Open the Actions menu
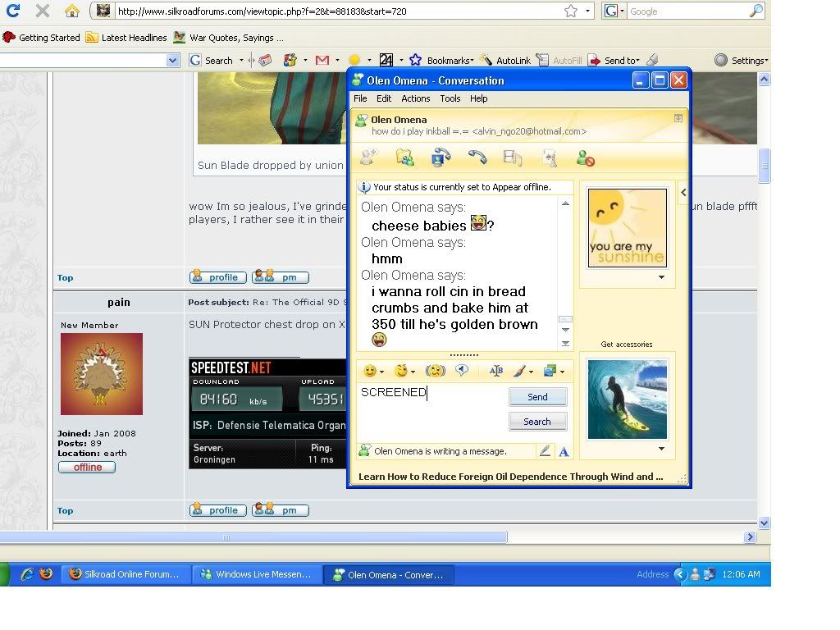The height and width of the screenshot is (630, 840). tap(415, 98)
